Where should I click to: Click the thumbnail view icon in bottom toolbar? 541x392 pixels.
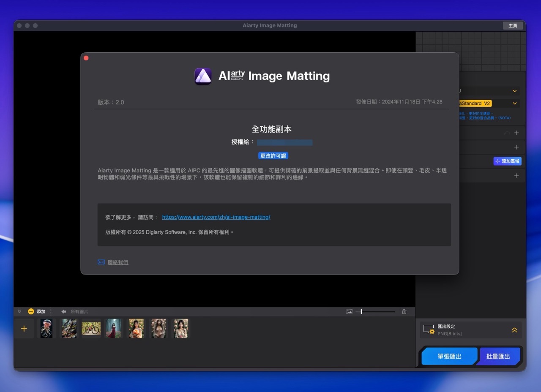pyautogui.click(x=349, y=311)
